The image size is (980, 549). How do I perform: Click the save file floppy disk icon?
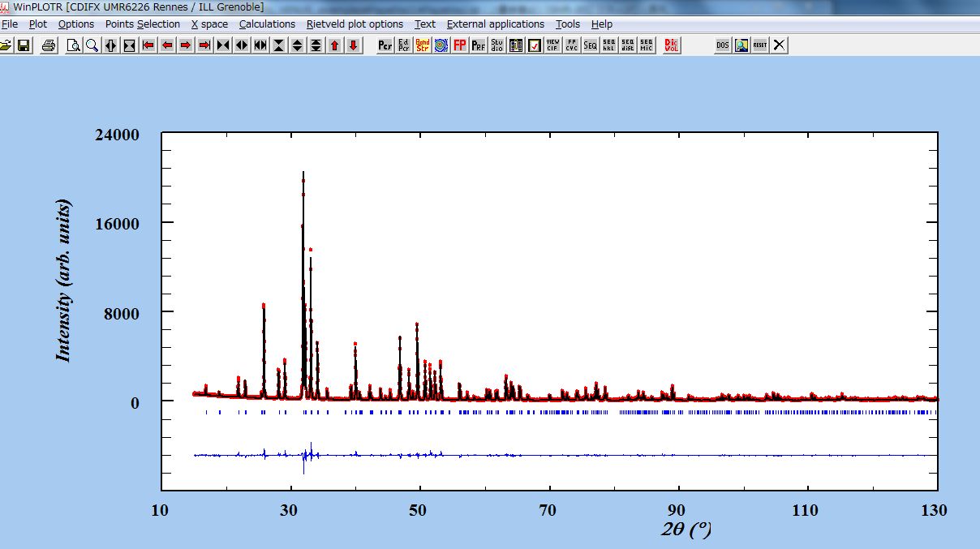pyautogui.click(x=24, y=45)
